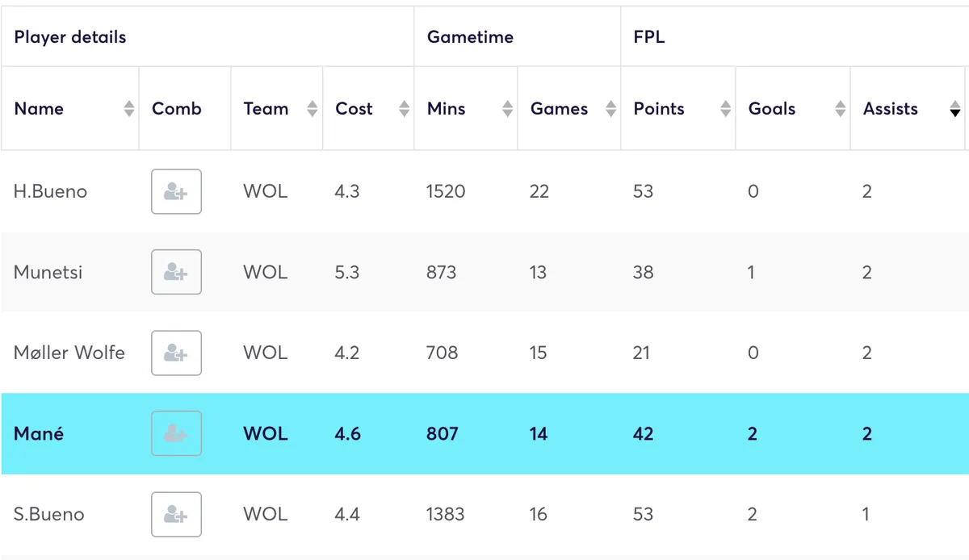969x560 pixels.
Task: Click H.Bueno's add-player icon
Action: [x=176, y=191]
